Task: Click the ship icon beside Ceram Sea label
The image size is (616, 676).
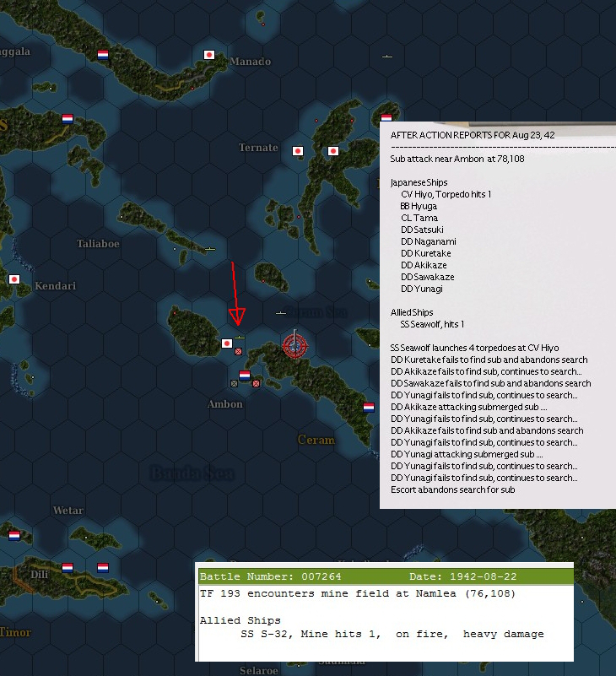Action: click(x=281, y=313)
